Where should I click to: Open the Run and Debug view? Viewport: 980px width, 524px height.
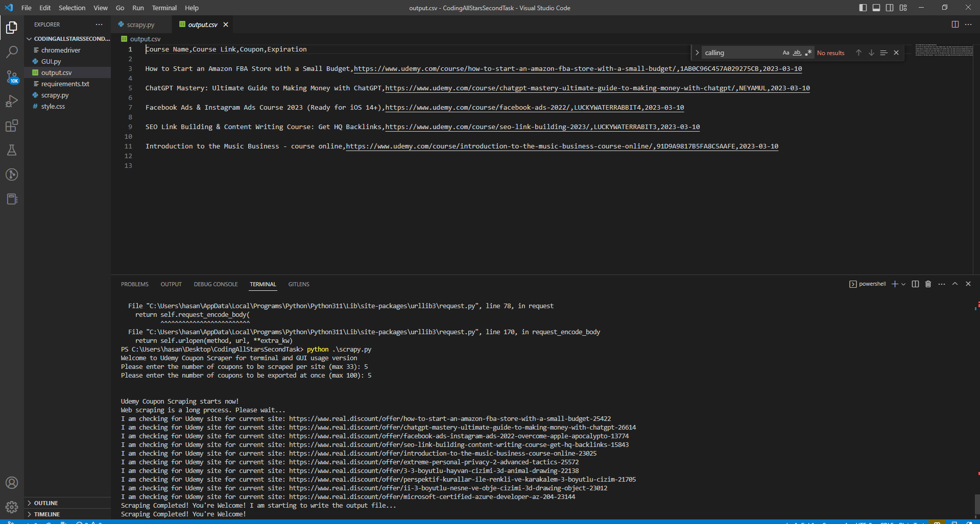pyautogui.click(x=12, y=101)
